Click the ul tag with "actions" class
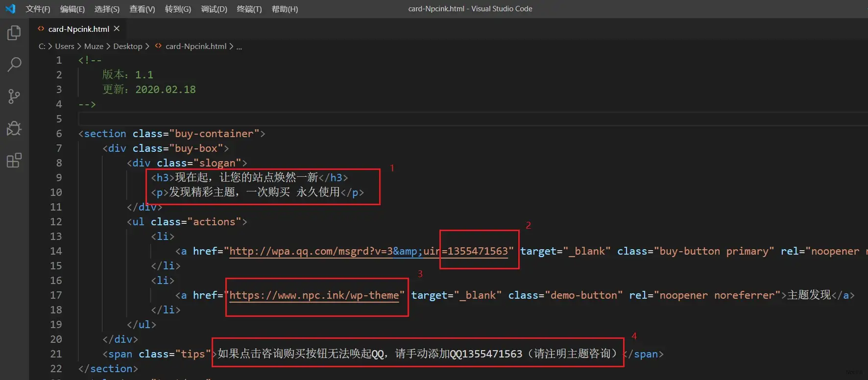 [187, 222]
